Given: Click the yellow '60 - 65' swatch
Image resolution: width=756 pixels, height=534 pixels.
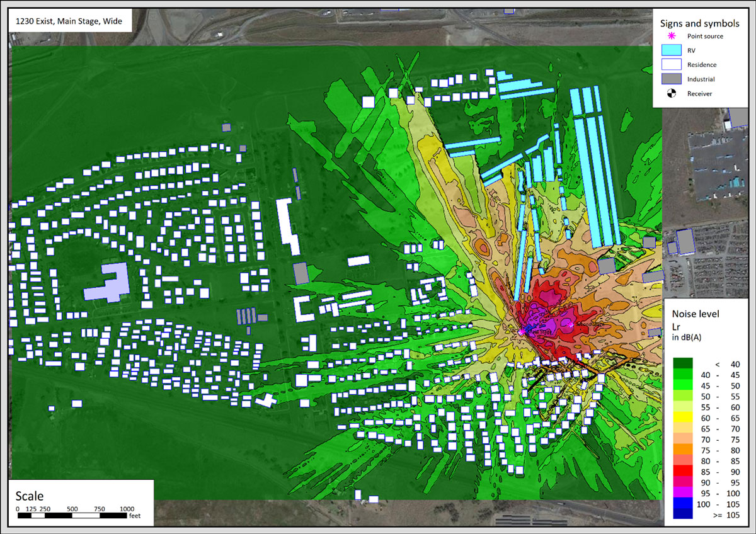Looking at the screenshot, I should (682, 416).
